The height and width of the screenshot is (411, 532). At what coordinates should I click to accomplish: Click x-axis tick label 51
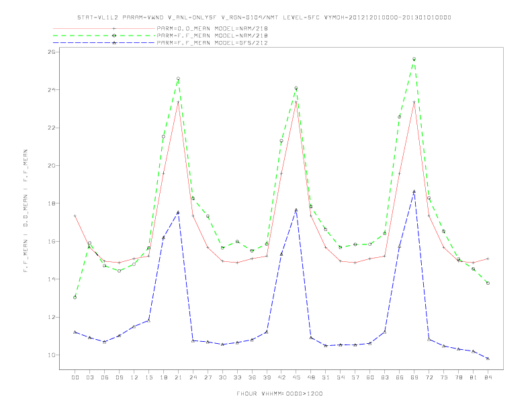point(326,377)
